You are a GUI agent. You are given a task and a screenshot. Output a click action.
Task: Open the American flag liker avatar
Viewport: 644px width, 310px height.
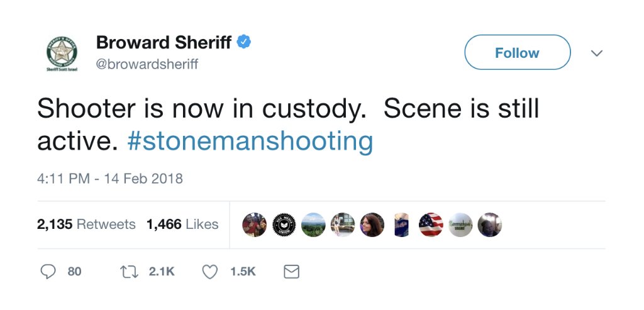pos(430,224)
